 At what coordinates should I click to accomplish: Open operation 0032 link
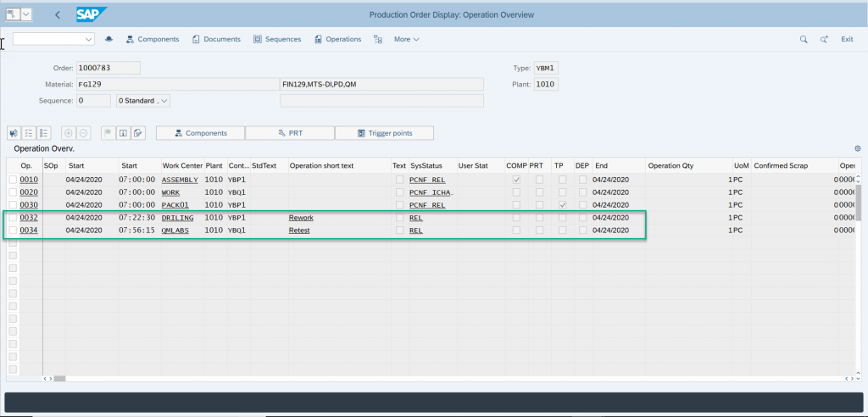tap(29, 218)
